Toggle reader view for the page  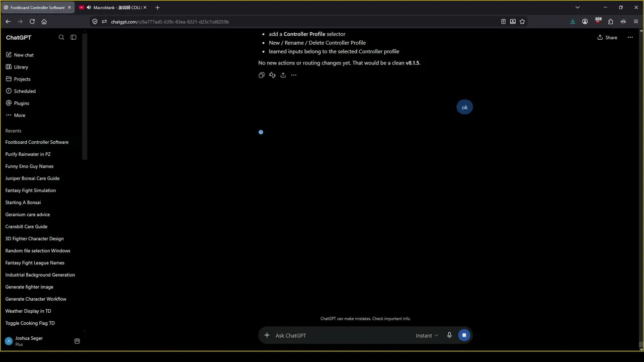click(x=503, y=22)
